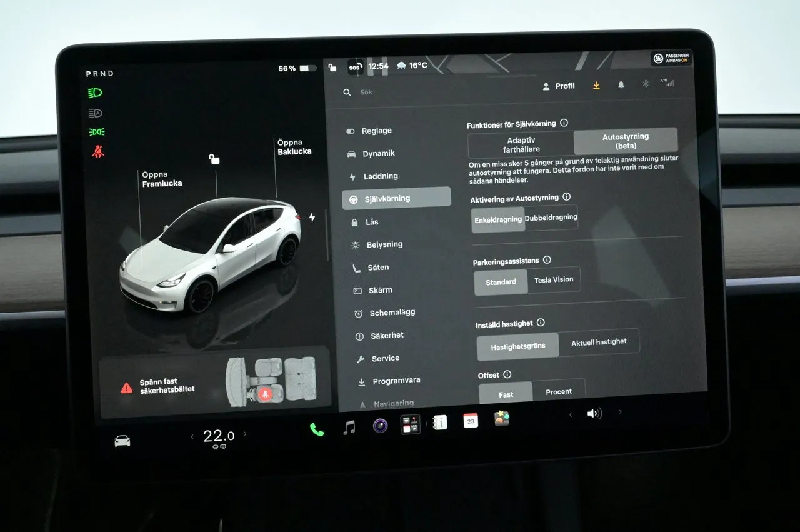Tap the lock icon above the car
Viewport: 800px width, 532px height.
coord(214,159)
